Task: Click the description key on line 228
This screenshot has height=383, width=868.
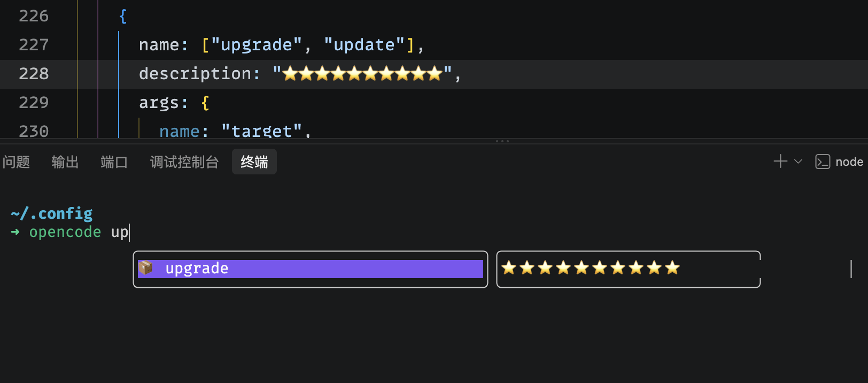Action: coord(195,74)
